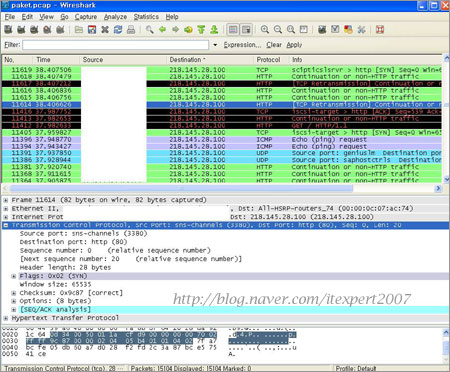The width and height of the screenshot is (450, 372).
Task: Select ICMP packet row 11396
Action: 222,139
